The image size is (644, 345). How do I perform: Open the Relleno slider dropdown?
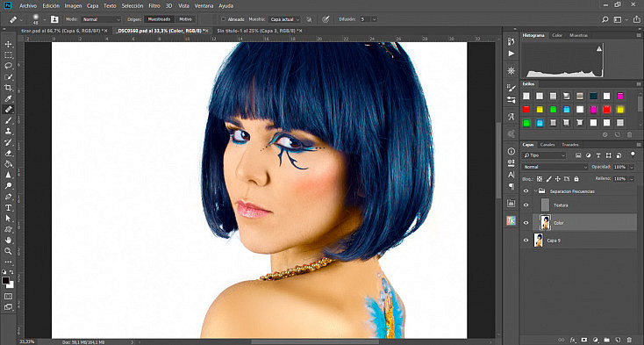631,179
